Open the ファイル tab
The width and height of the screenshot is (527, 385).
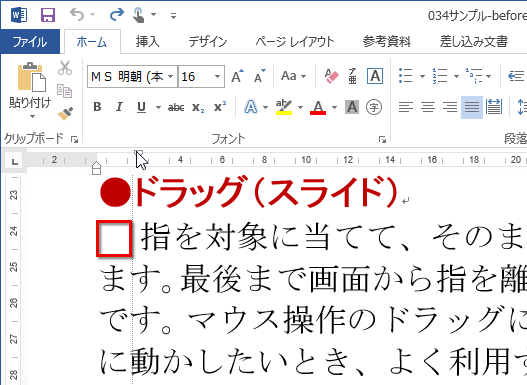pyautogui.click(x=30, y=42)
